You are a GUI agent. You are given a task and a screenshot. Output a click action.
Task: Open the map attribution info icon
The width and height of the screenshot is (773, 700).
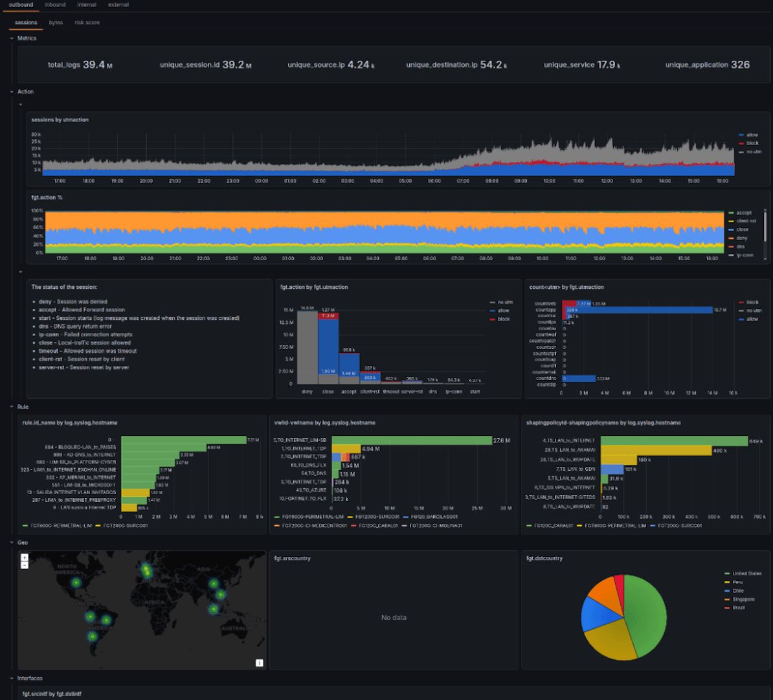(258, 664)
